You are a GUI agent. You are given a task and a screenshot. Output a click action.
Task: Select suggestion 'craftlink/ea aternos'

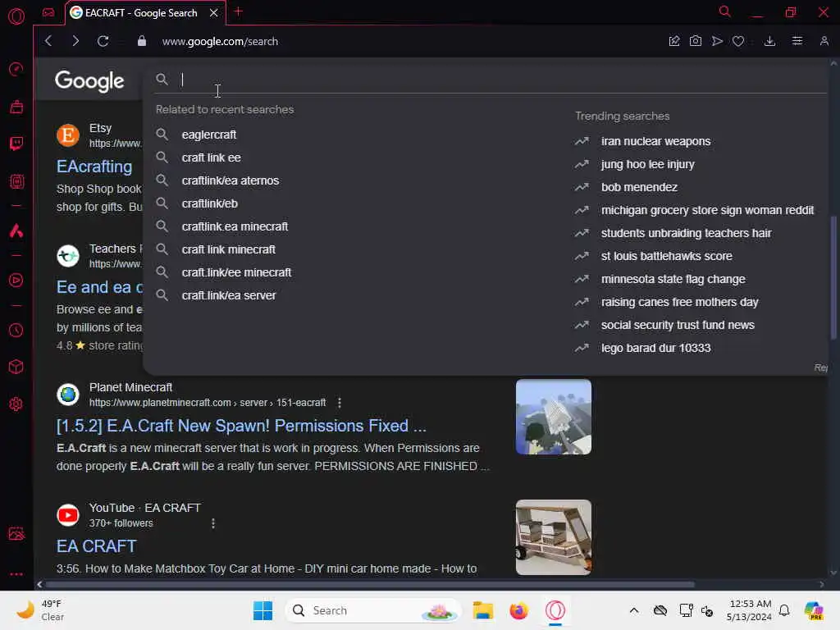coord(231,181)
